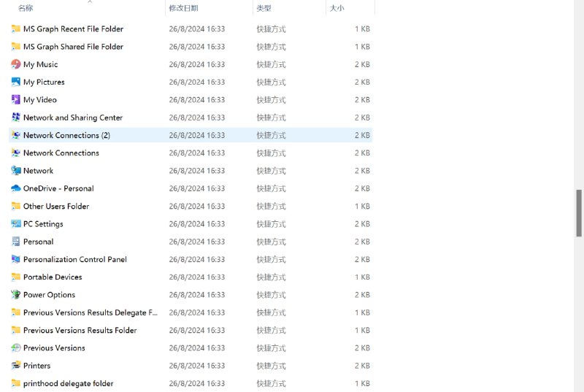The width and height of the screenshot is (584, 392).
Task: Sort by the 修改日期 column header
Action: click(183, 8)
